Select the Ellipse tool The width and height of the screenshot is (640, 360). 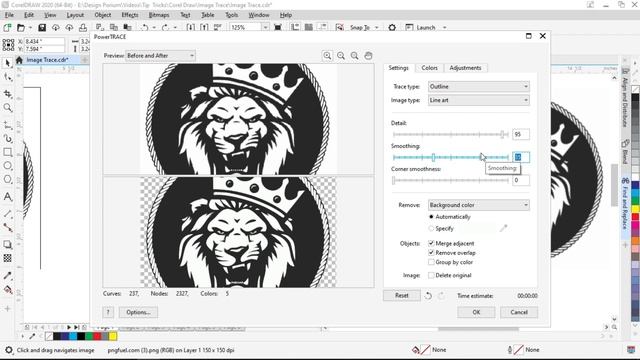click(7, 166)
